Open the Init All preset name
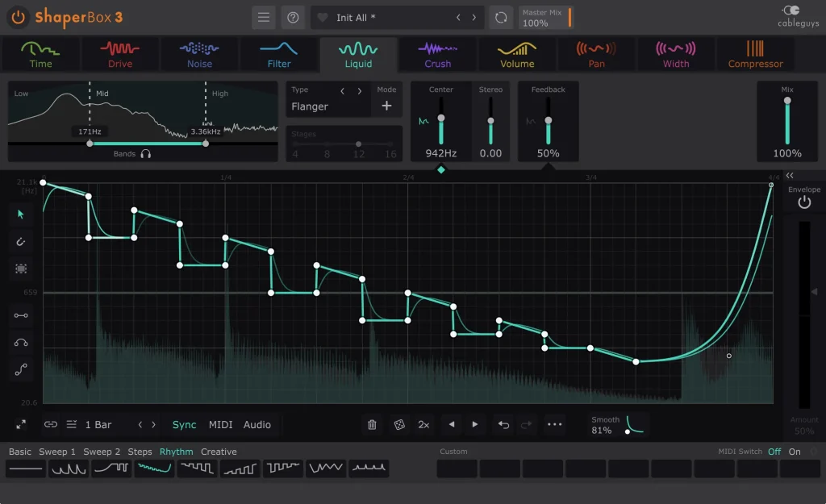This screenshot has height=504, width=826. [x=356, y=18]
